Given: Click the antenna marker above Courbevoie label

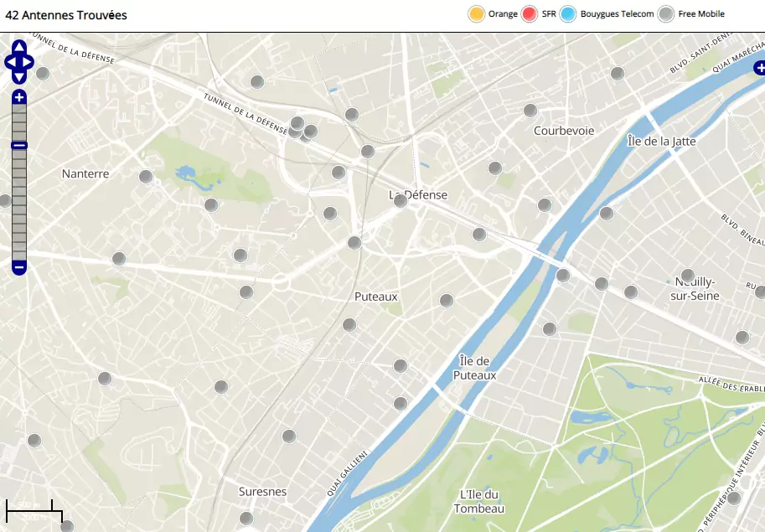Looking at the screenshot, I should click(x=530, y=110).
